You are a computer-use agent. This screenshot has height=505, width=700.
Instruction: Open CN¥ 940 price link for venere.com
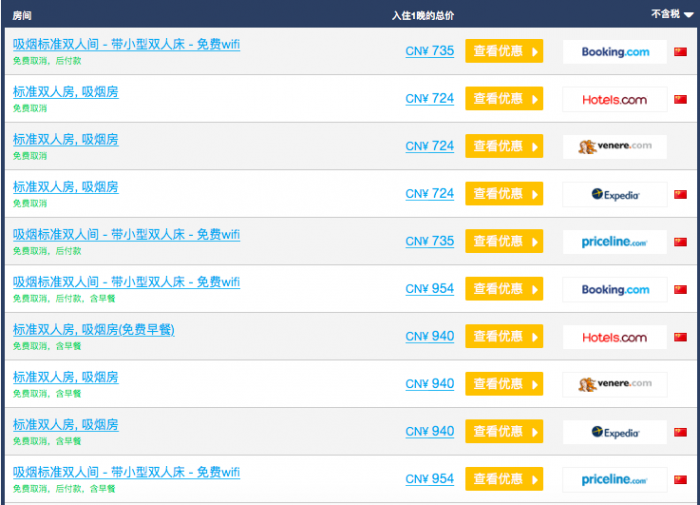point(429,384)
